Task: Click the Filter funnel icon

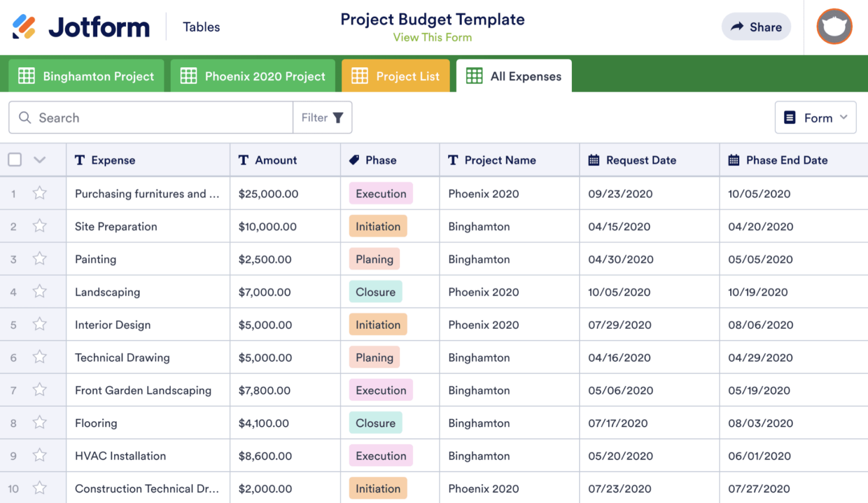Action: click(338, 118)
